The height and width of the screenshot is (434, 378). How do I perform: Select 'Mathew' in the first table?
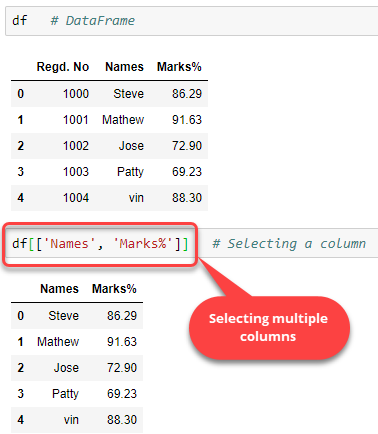coord(123,120)
